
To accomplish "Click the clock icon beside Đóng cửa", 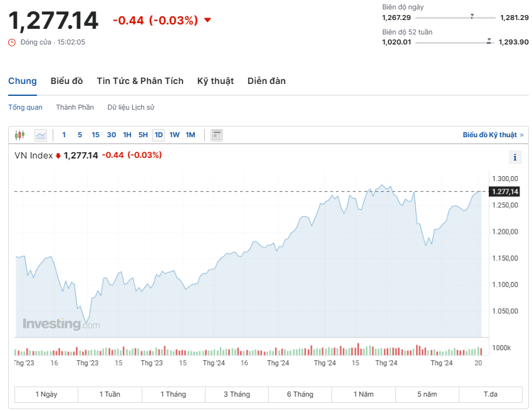I will coord(12,42).
